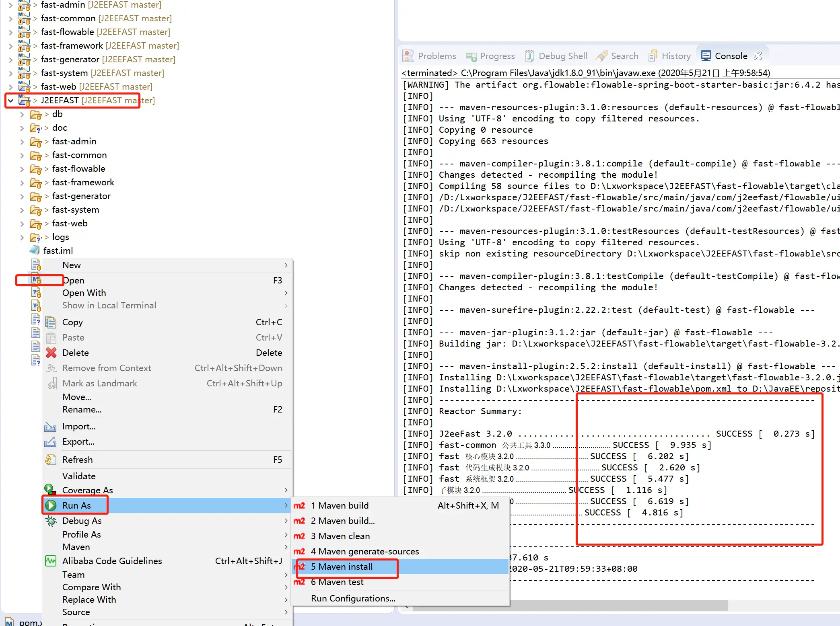Close the Console view with its X
The image size is (840, 626).
tap(758, 56)
